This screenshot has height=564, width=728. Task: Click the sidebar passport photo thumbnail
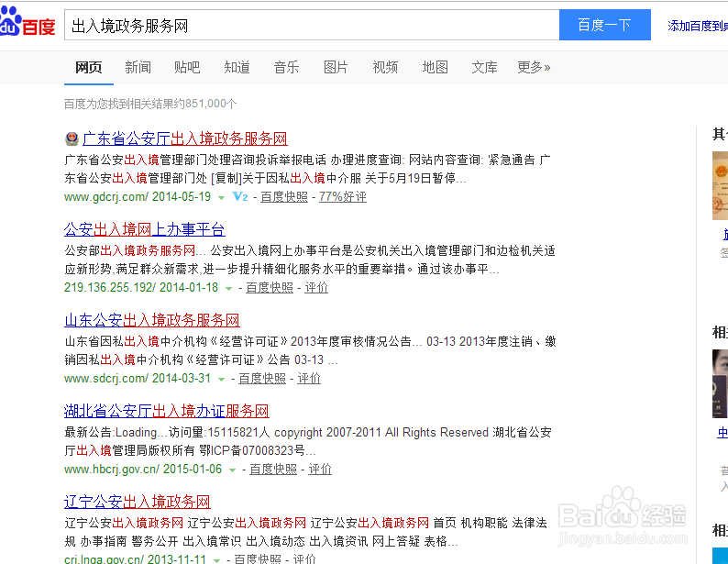point(720,383)
